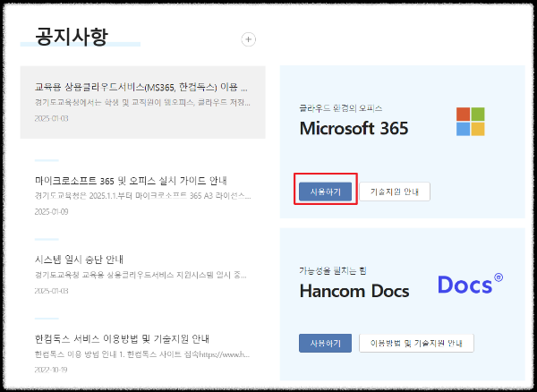Open notice 교육용 상용클라우드서비스(MS365, 한컴독스) 이용
Image resolution: width=537 pixels, height=392 pixels.
(x=141, y=88)
